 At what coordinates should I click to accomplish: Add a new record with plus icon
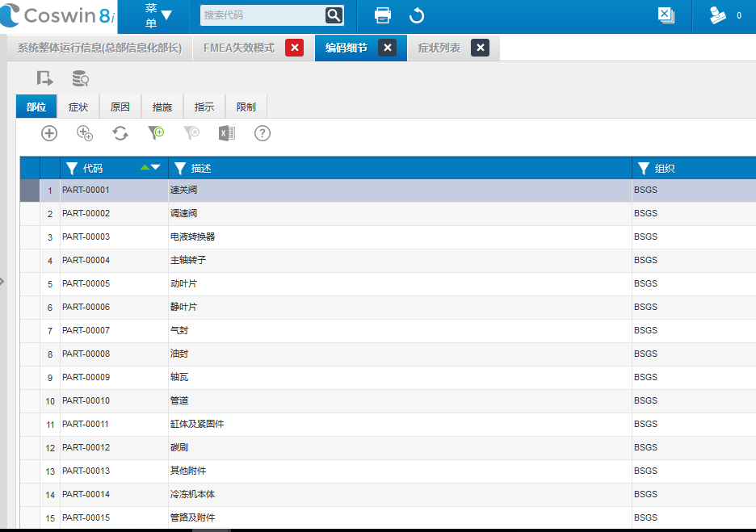[49, 133]
